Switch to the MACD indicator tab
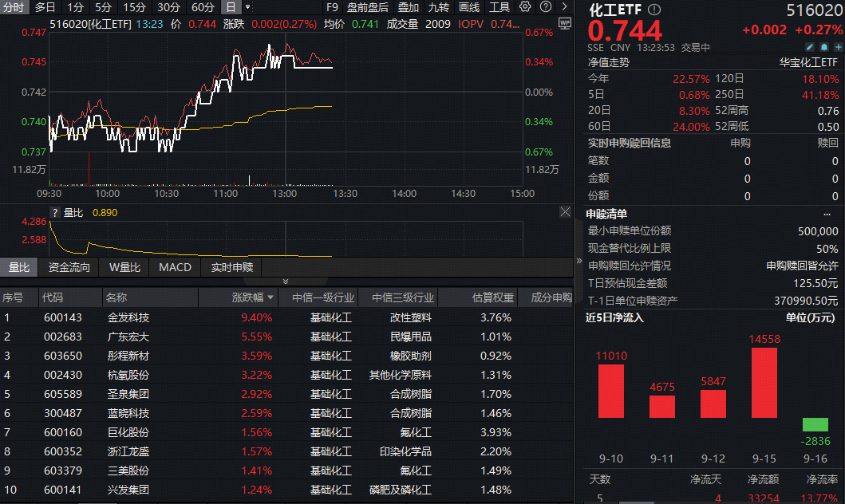This screenshot has width=845, height=504. point(174,267)
